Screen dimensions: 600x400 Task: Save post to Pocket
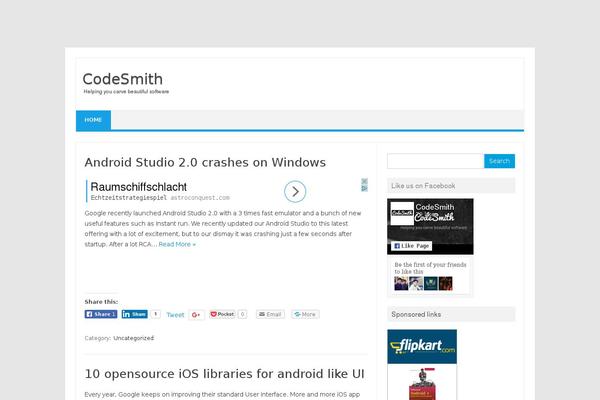(222, 314)
